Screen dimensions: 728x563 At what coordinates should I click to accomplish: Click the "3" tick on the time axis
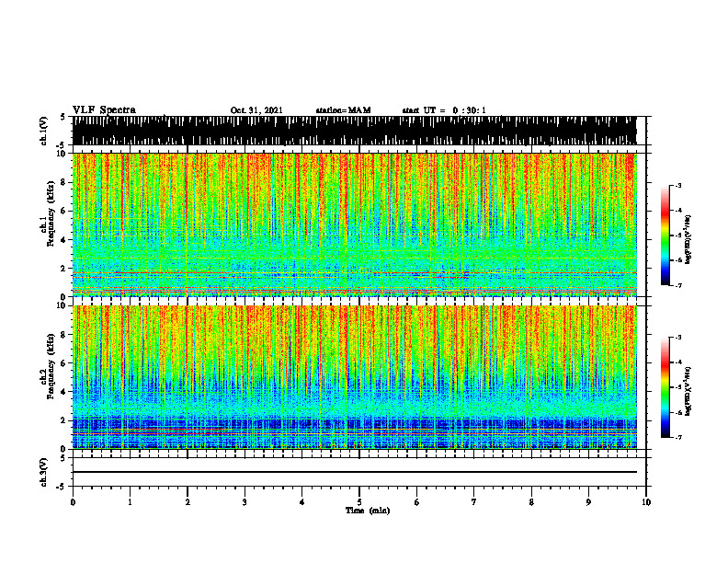[245, 502]
